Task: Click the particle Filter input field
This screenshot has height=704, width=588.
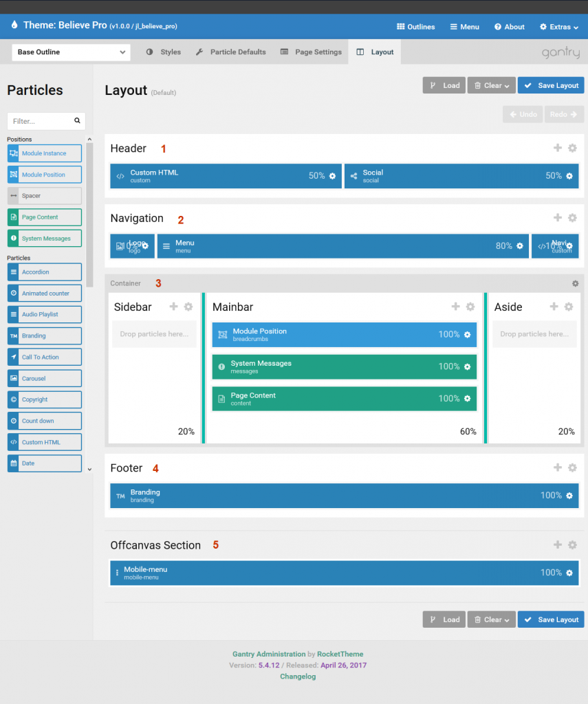Action: pyautogui.click(x=41, y=121)
